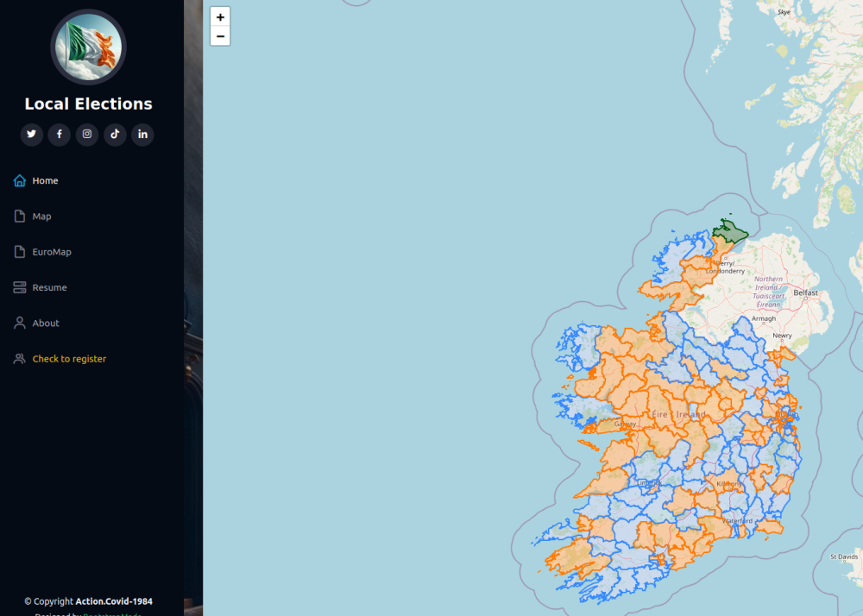
Task: Click the server icon beside Resume
Action: (20, 287)
